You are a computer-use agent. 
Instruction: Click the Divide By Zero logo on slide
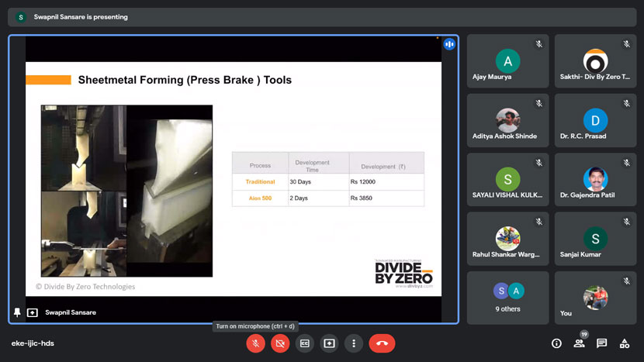403,274
